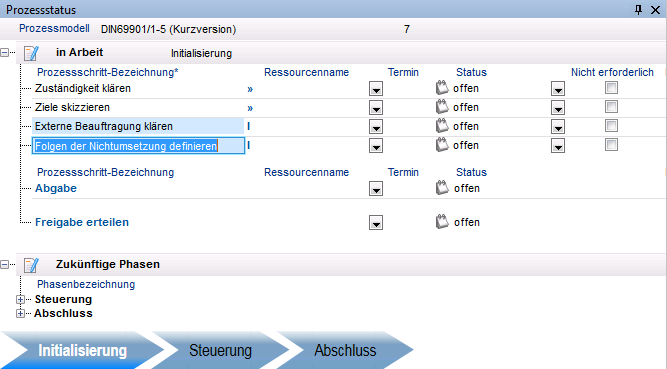The width and height of the screenshot is (667, 369).
Task: Click the status clipboard icon for Folgen der Nichtumsetzung
Action: (x=442, y=145)
